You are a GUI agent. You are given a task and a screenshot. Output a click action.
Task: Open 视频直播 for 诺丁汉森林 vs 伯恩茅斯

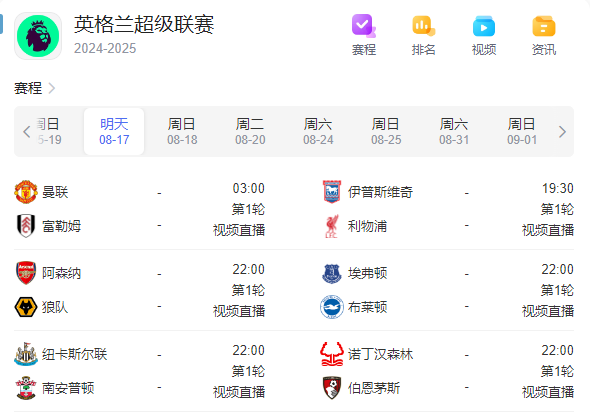point(548,392)
